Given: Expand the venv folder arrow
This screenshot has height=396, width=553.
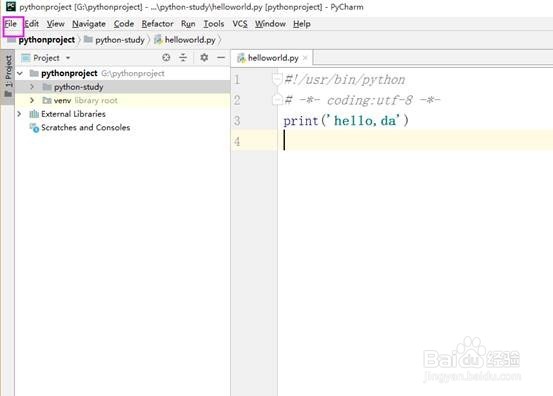Looking at the screenshot, I should point(32,100).
